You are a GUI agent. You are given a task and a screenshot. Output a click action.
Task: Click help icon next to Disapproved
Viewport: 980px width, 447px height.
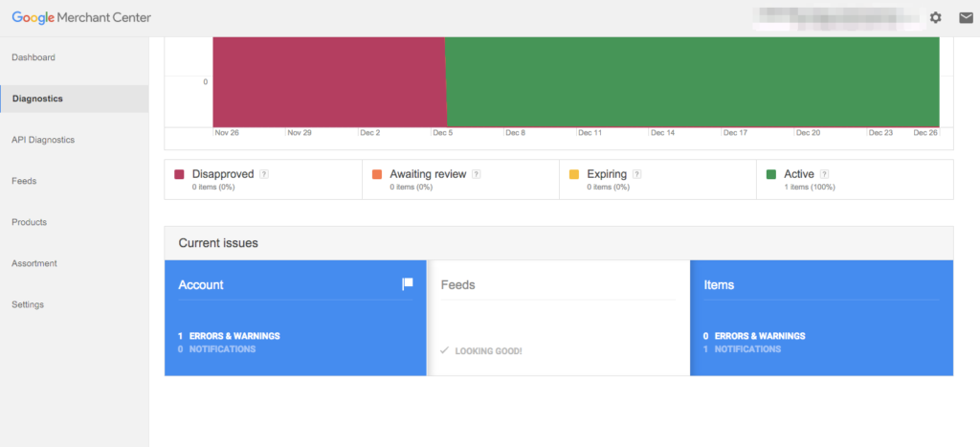click(264, 174)
